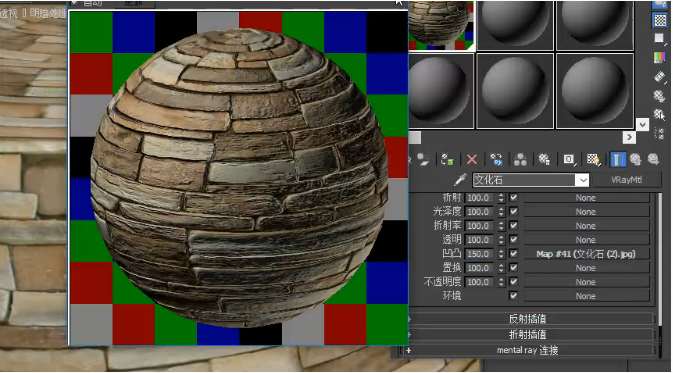Select the top-right gray sample sphere slot

click(594, 25)
